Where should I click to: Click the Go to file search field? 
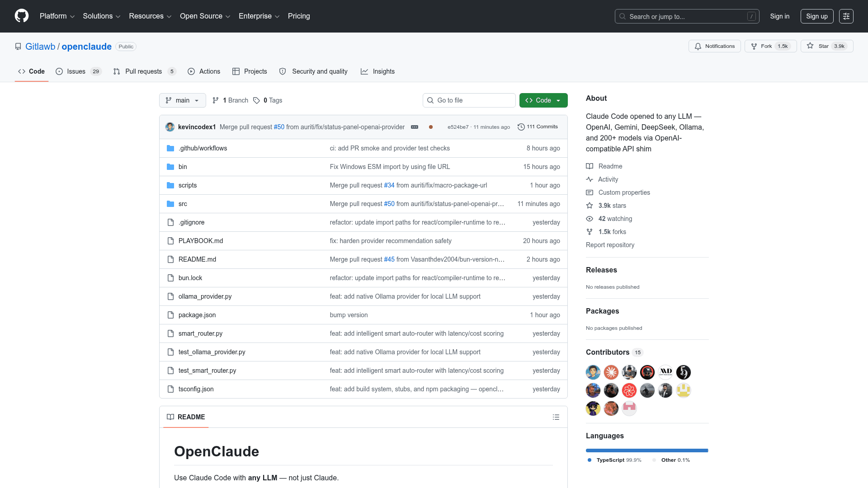(x=469, y=100)
